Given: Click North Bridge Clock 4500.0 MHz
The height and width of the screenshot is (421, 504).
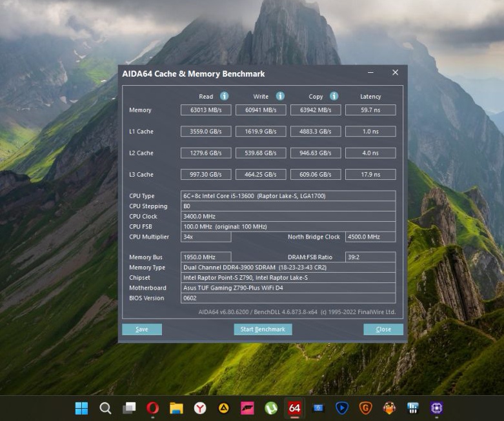Looking at the screenshot, I should point(370,237).
